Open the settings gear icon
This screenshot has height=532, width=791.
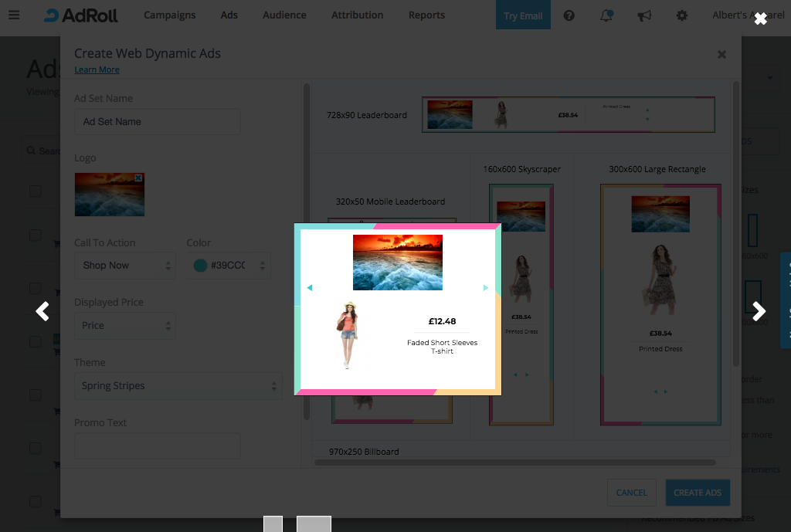tap(681, 15)
